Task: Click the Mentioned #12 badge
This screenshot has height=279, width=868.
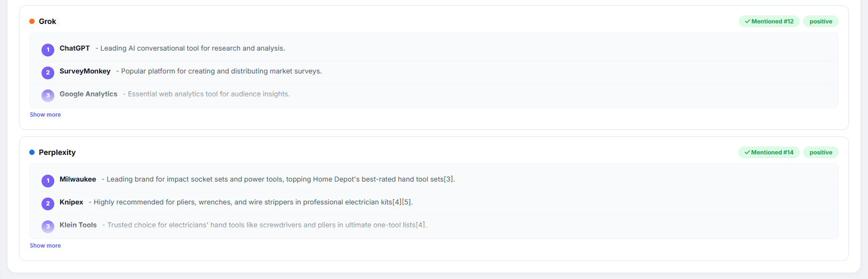Action: [x=769, y=21]
